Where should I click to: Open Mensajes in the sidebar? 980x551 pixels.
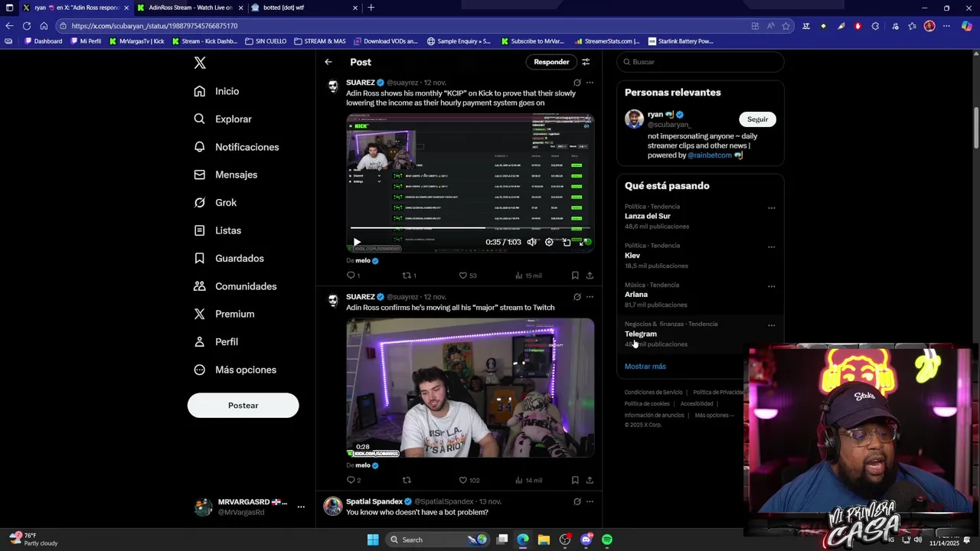tap(226, 174)
